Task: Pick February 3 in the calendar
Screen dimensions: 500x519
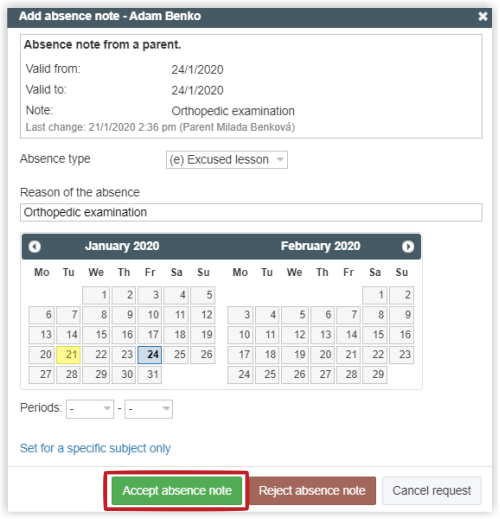Action: pyautogui.click(x=240, y=315)
